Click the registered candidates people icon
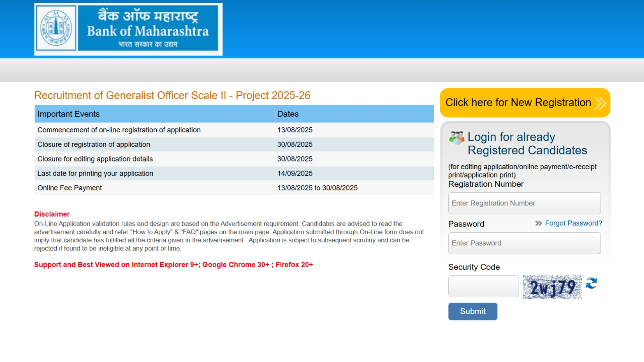Viewport: 644px width, 362px height. click(457, 137)
